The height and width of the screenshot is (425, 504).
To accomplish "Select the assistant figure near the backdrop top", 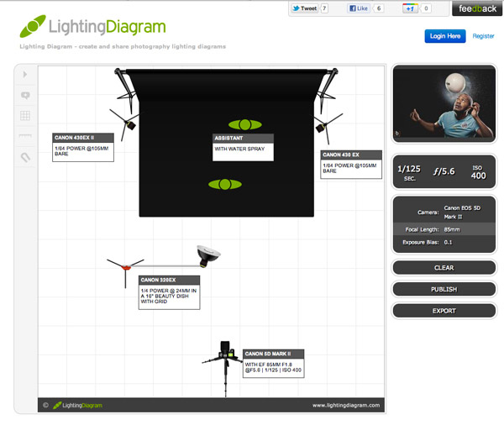I will point(245,124).
